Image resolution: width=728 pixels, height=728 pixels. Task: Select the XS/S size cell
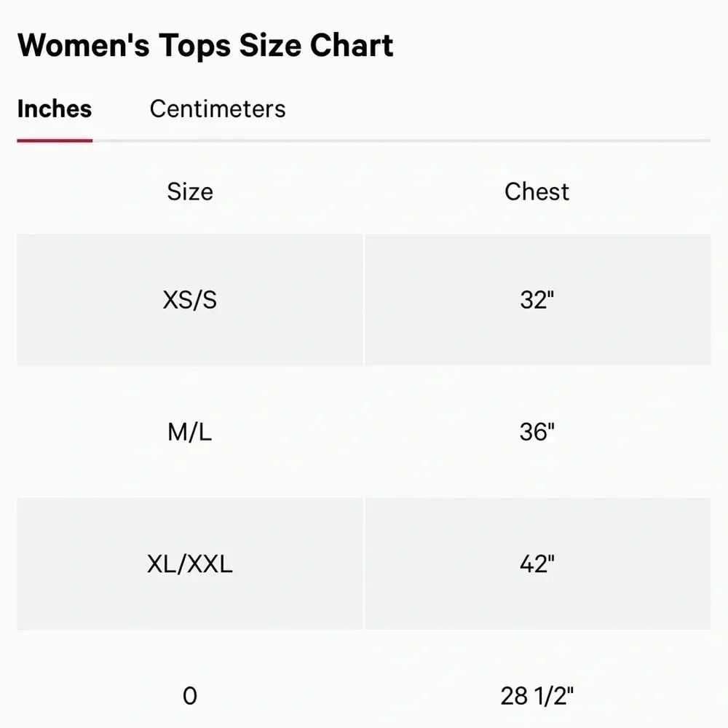[190, 299]
